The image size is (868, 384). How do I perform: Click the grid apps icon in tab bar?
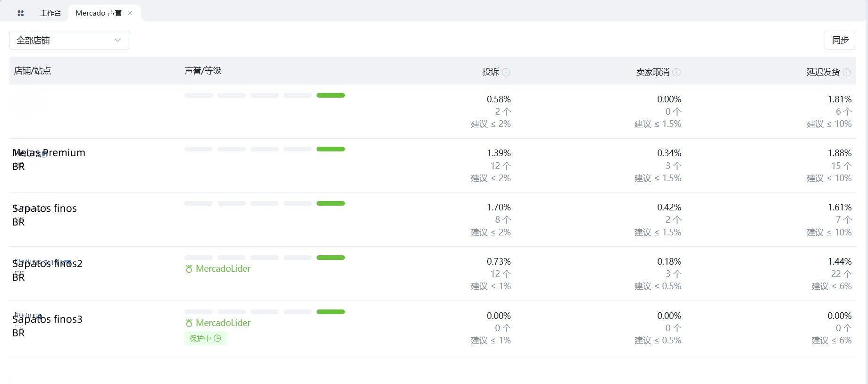pyautogui.click(x=20, y=13)
